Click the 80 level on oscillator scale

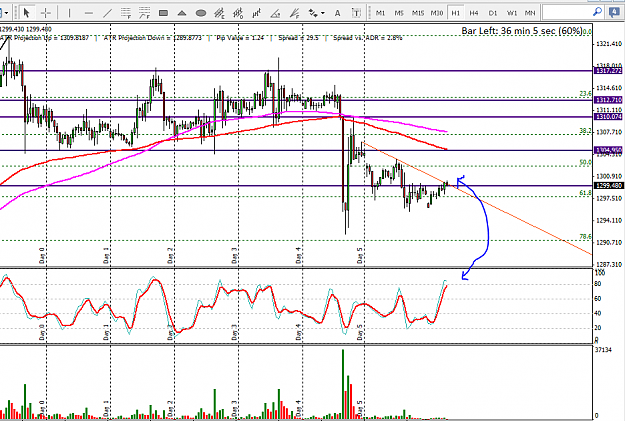(598, 284)
